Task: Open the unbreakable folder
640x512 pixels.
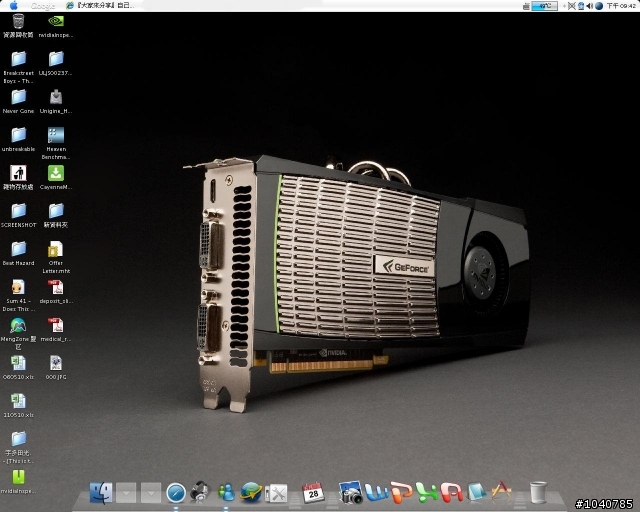Action: click(x=18, y=140)
